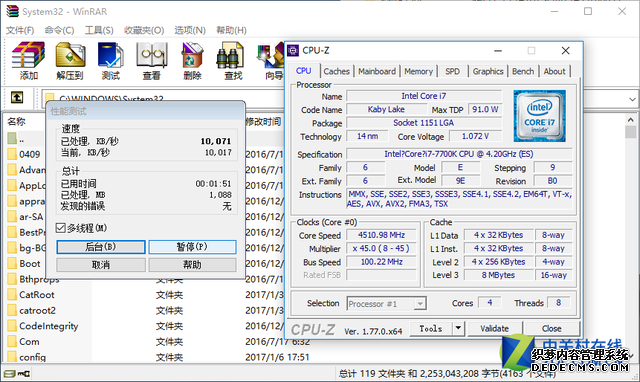Viewport: 640px width, 382px height.
Task: Open the Tools (工具) menu
Action: click(99, 30)
